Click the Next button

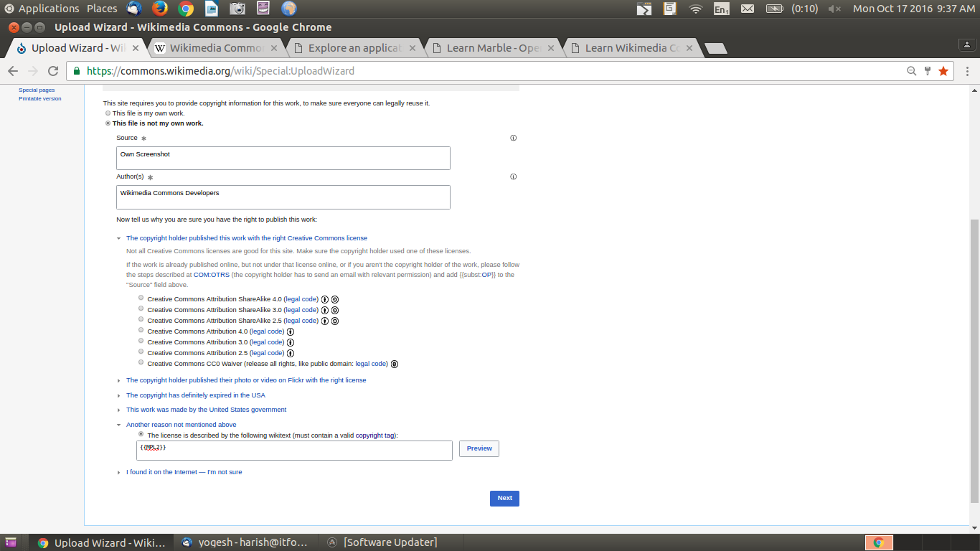pyautogui.click(x=504, y=498)
